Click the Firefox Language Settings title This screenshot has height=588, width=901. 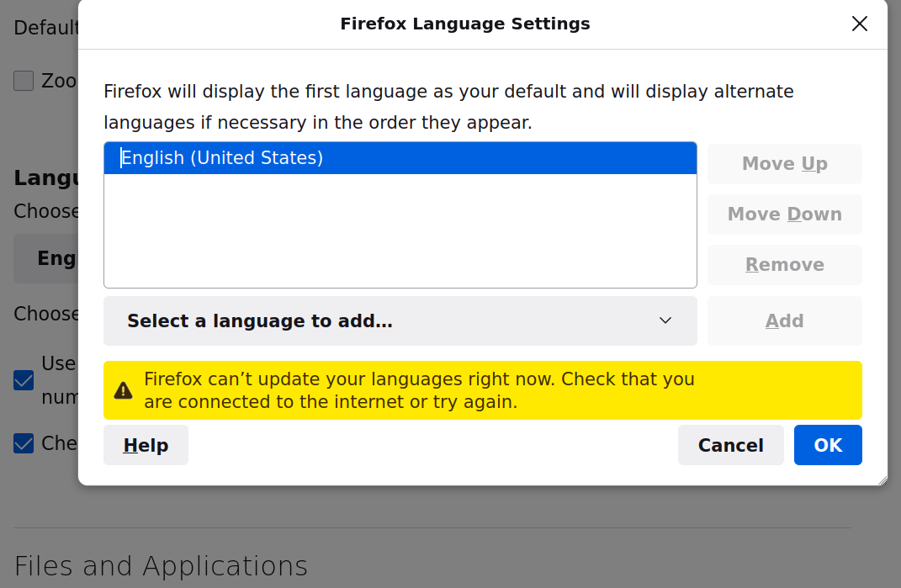click(x=464, y=24)
